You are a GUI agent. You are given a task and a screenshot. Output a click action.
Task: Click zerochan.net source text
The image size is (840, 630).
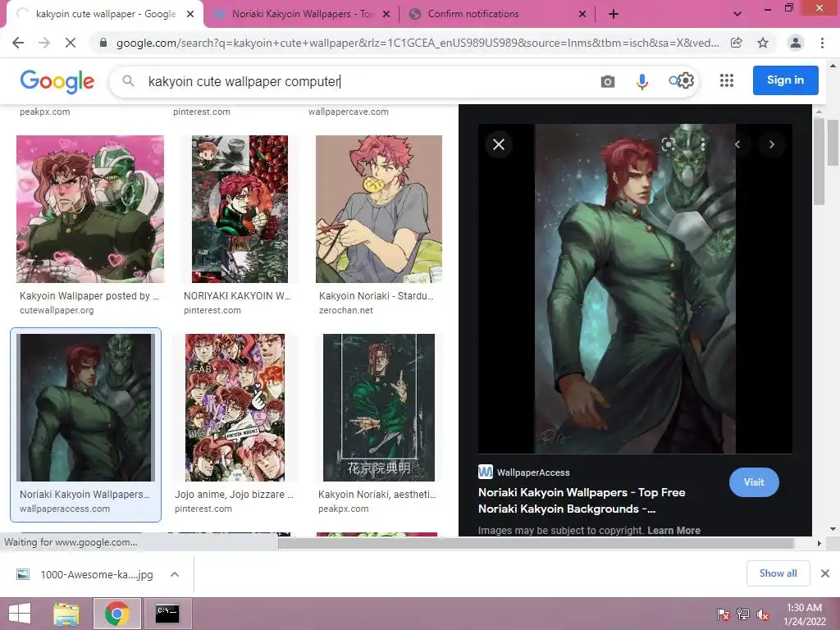(346, 310)
